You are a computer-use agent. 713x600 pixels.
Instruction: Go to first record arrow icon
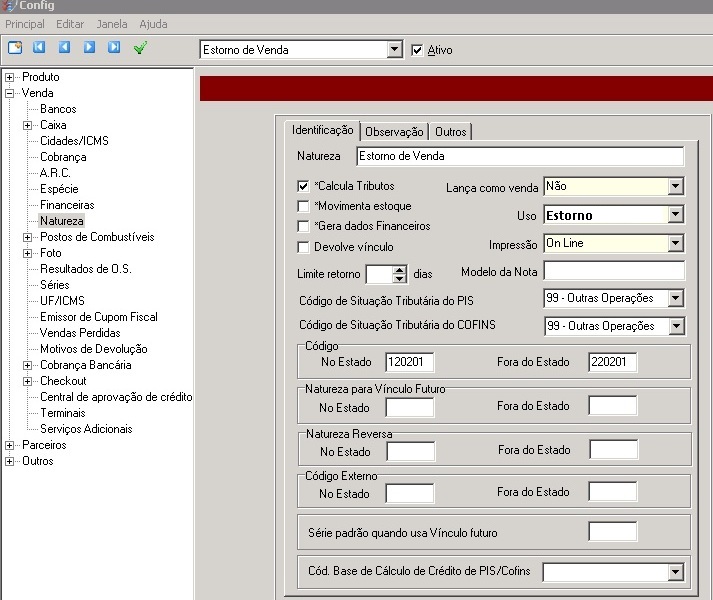pyautogui.click(x=39, y=47)
